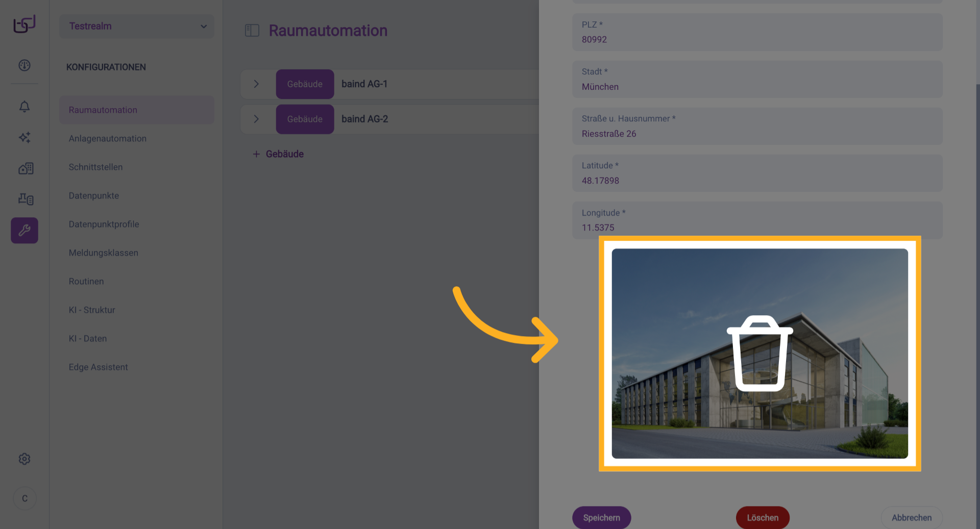Click the trash icon on building image
This screenshot has height=529, width=980.
tap(759, 354)
